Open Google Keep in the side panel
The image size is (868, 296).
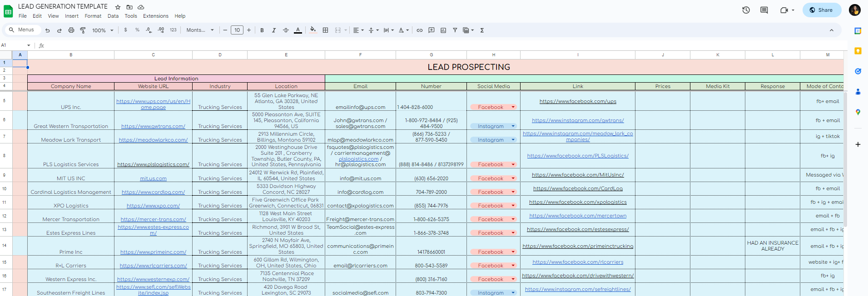(858, 51)
